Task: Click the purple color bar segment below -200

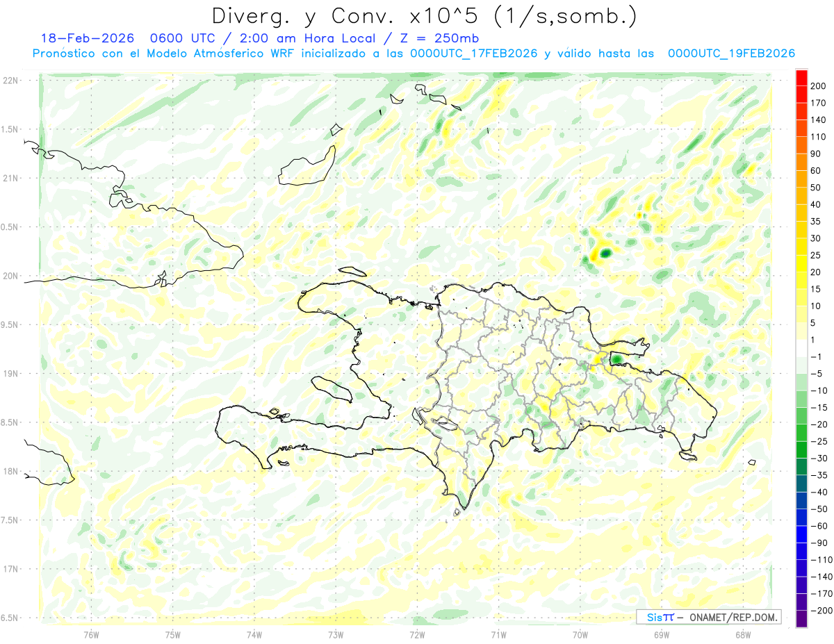Action: 801,618
